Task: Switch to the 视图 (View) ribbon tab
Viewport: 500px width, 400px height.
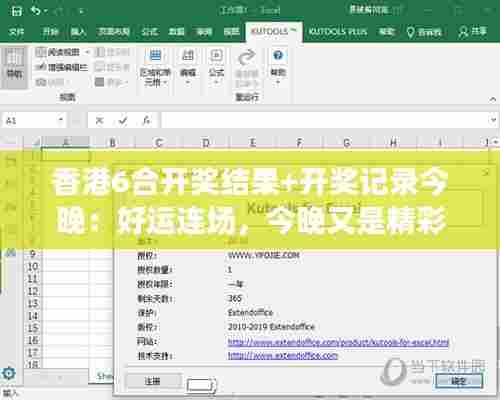Action: [x=231, y=32]
